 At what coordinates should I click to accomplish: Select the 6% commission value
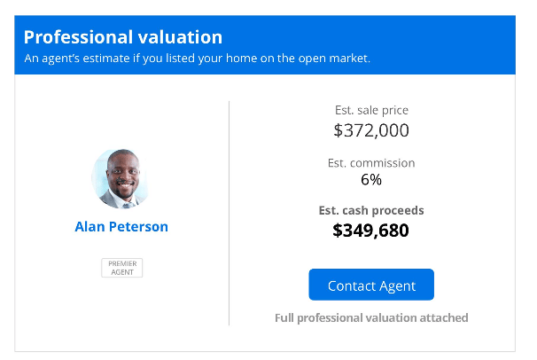point(371,180)
